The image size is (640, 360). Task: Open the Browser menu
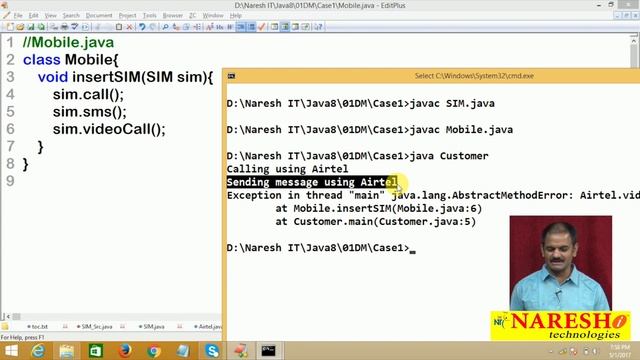coord(173,16)
